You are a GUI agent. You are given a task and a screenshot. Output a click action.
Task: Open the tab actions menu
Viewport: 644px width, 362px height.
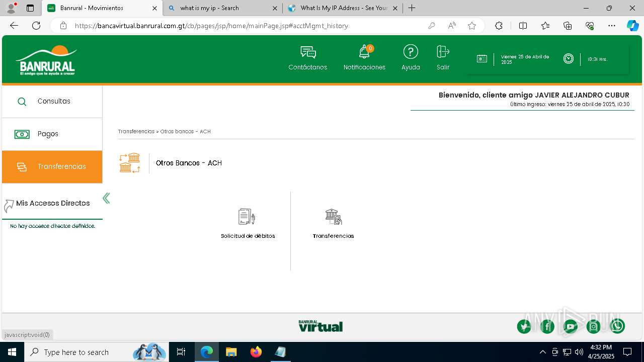tap(30, 8)
